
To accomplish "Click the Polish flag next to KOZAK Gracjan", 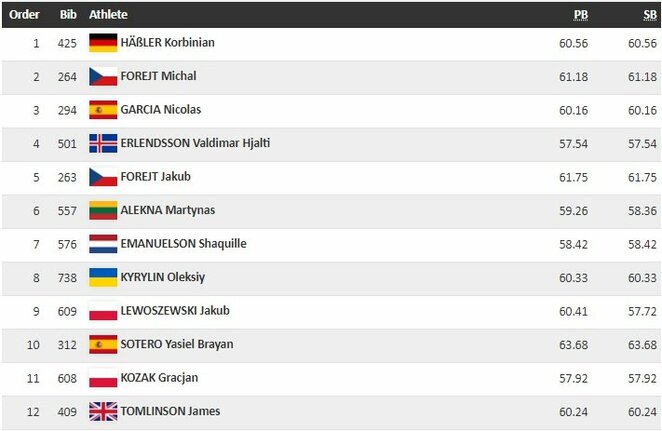I will pos(103,378).
